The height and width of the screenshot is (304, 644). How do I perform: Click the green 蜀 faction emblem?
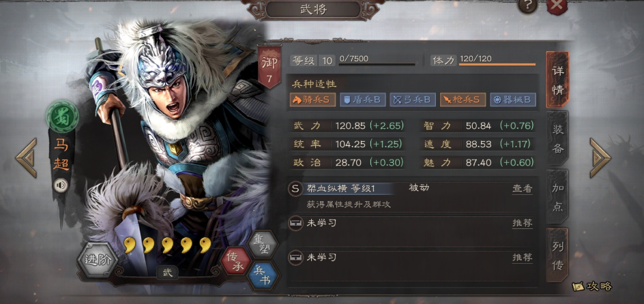62,117
